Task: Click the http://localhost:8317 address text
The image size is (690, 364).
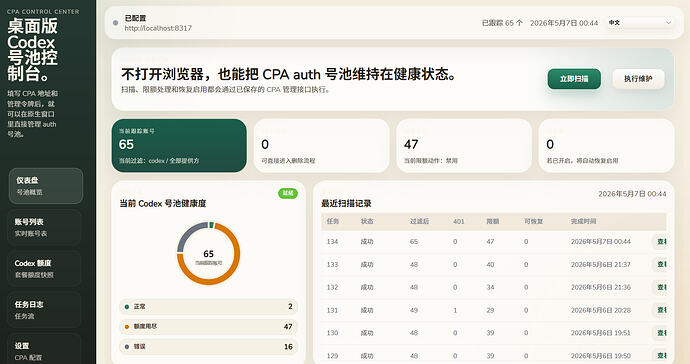Action: [158, 28]
